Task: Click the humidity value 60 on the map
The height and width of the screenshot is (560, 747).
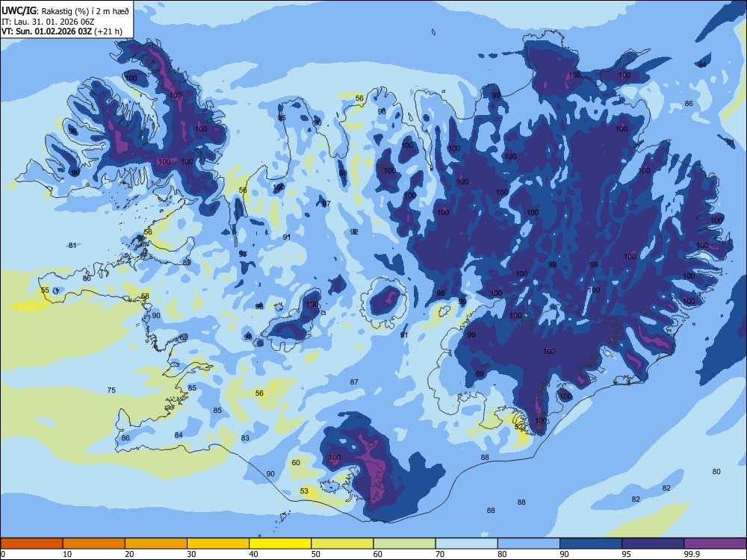Action: pyautogui.click(x=296, y=462)
